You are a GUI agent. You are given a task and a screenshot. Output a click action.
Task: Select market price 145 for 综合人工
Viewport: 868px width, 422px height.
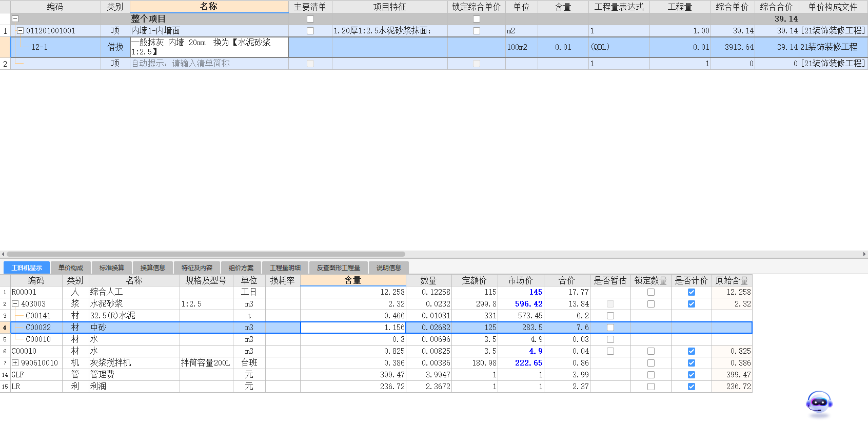521,292
